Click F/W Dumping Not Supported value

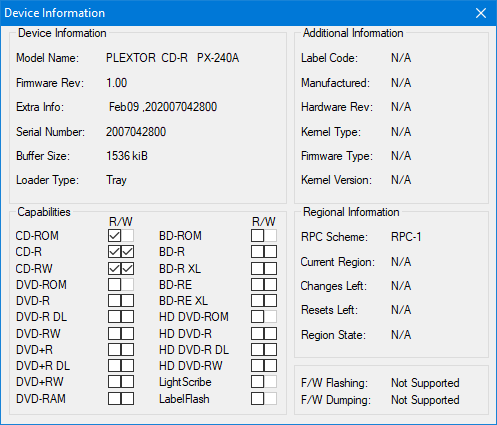425,400
